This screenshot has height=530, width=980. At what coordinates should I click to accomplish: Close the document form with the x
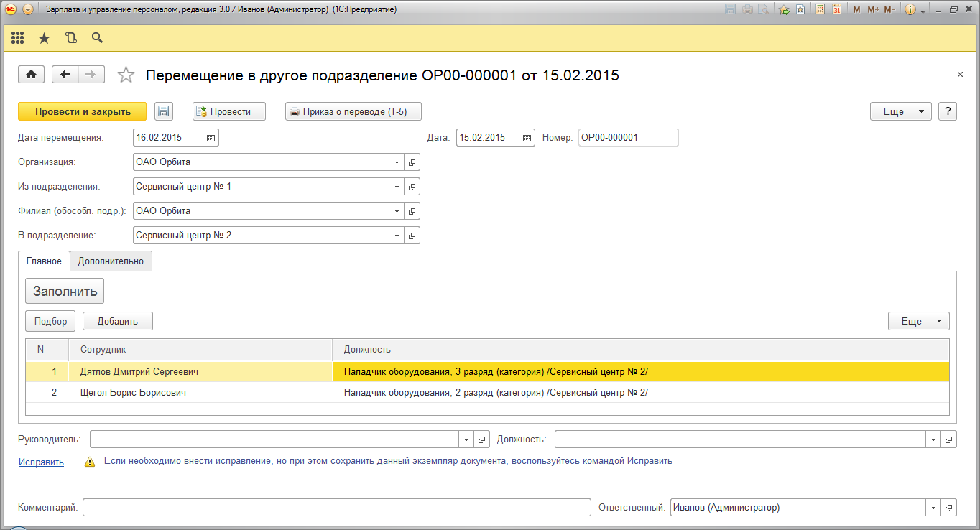960,75
